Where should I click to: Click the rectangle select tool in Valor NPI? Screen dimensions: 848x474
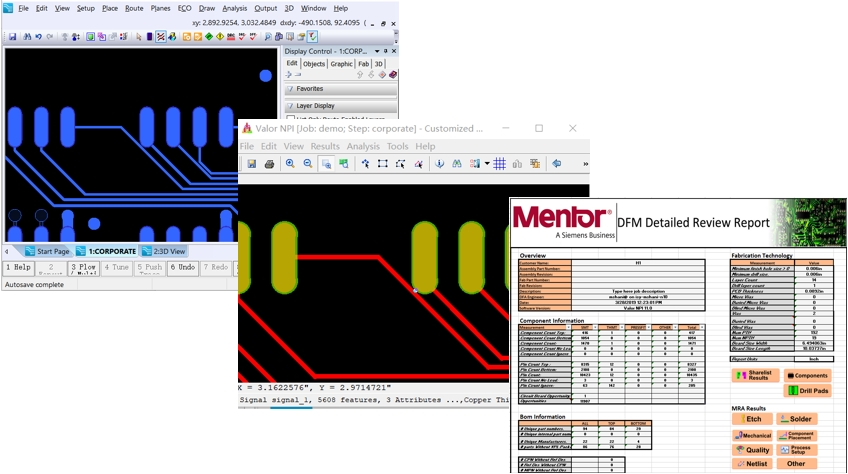point(383,163)
